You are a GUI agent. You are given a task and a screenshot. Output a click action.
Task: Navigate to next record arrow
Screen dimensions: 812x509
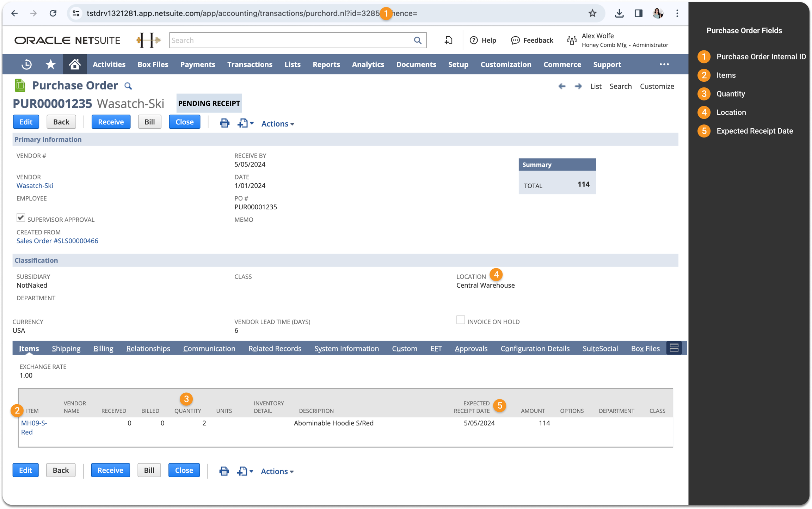point(578,86)
